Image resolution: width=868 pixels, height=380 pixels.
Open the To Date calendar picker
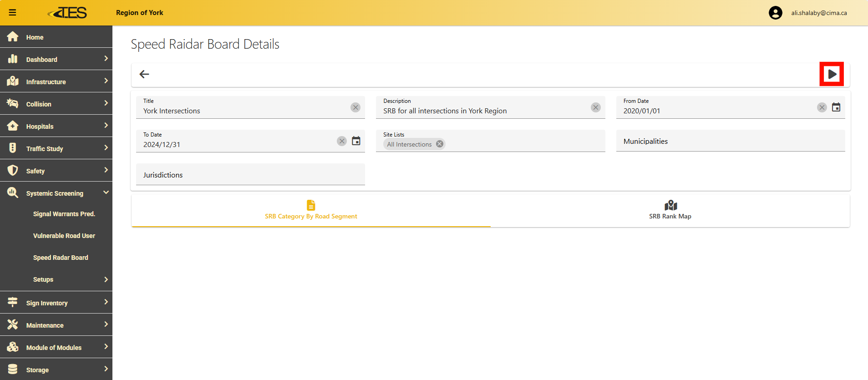356,141
